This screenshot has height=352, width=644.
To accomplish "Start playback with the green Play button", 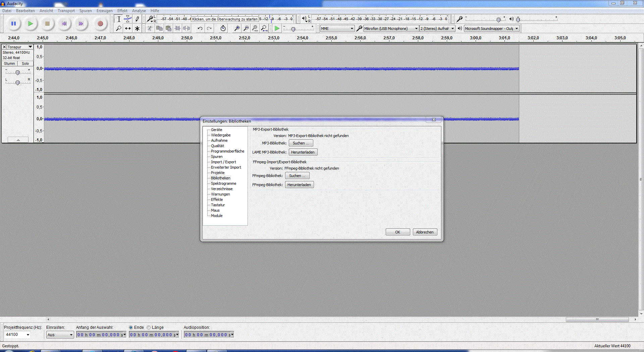I will coord(31,24).
